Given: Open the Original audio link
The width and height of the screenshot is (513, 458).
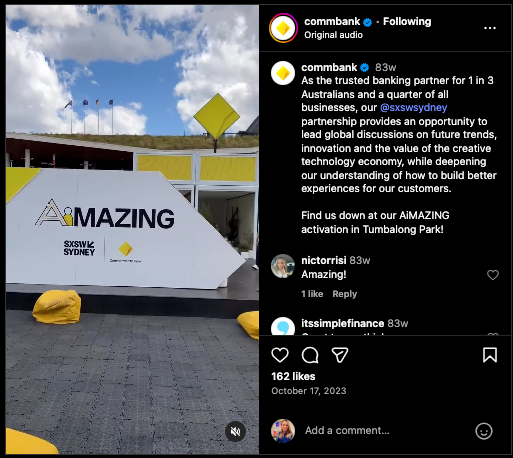Looking at the screenshot, I should pyautogui.click(x=333, y=35).
